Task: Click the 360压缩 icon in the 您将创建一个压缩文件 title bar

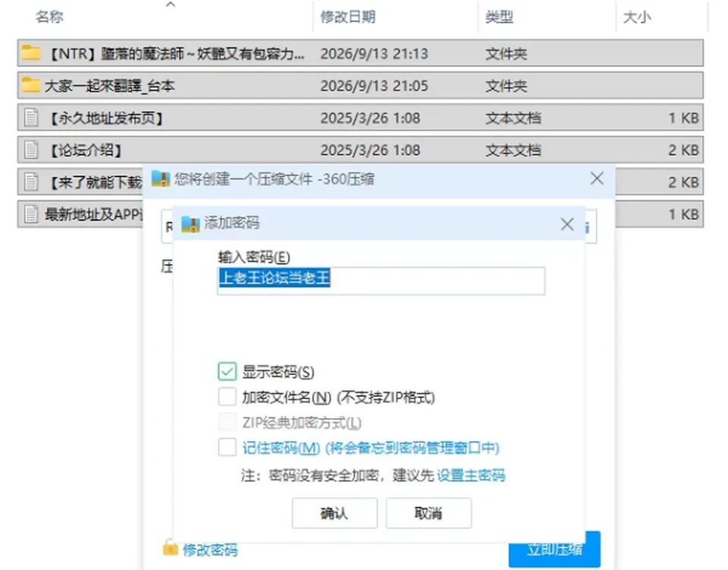Action: [x=161, y=179]
